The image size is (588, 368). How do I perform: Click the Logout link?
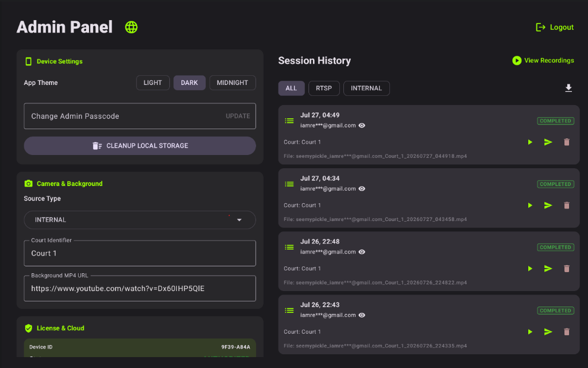[555, 27]
